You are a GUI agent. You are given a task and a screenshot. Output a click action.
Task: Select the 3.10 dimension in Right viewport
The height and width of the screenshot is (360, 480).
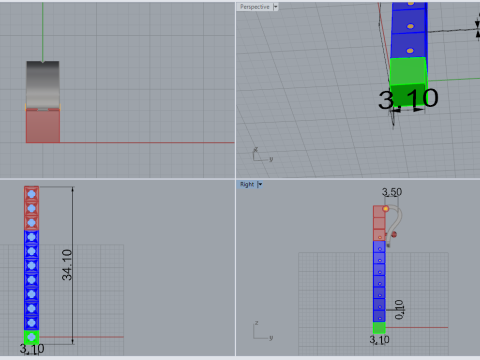pyautogui.click(x=379, y=340)
